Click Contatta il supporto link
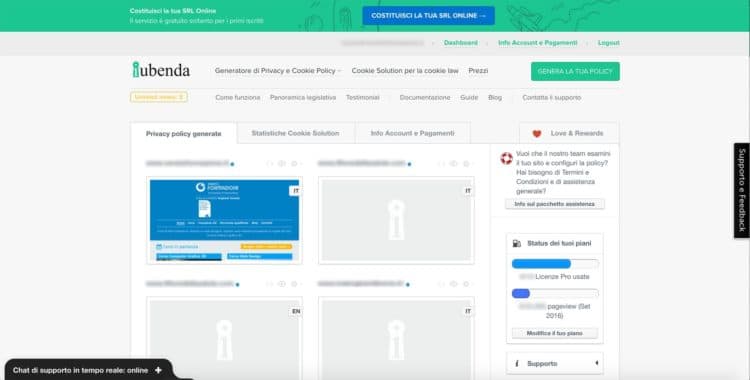The width and height of the screenshot is (750, 380). pos(551,98)
